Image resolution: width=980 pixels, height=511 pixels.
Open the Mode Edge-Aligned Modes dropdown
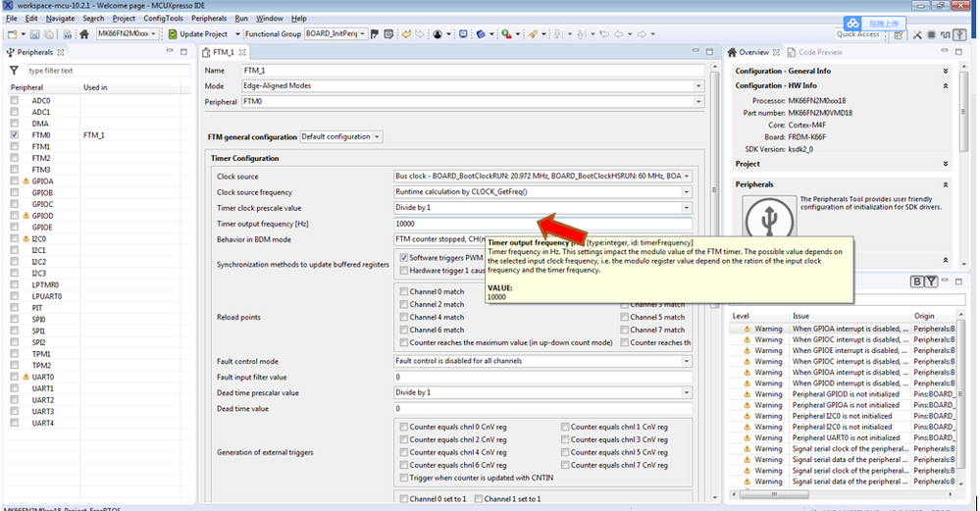point(698,86)
